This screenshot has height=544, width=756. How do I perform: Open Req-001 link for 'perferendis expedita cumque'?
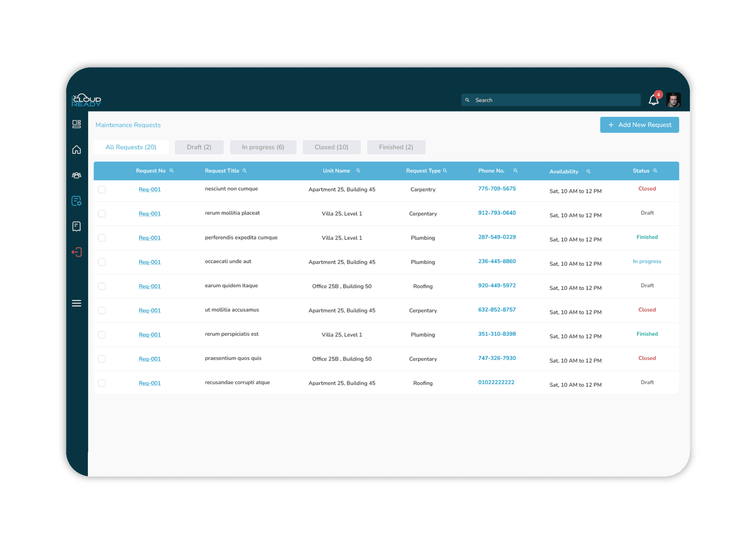[150, 238]
